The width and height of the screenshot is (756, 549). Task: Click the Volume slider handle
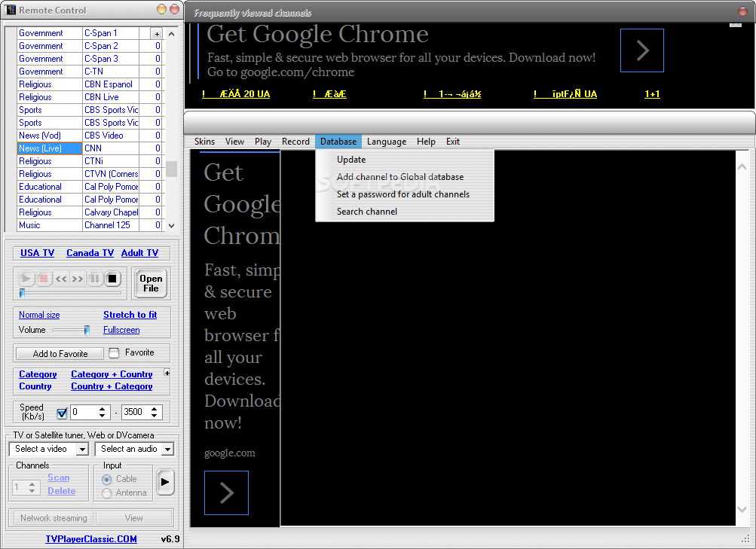tap(87, 330)
